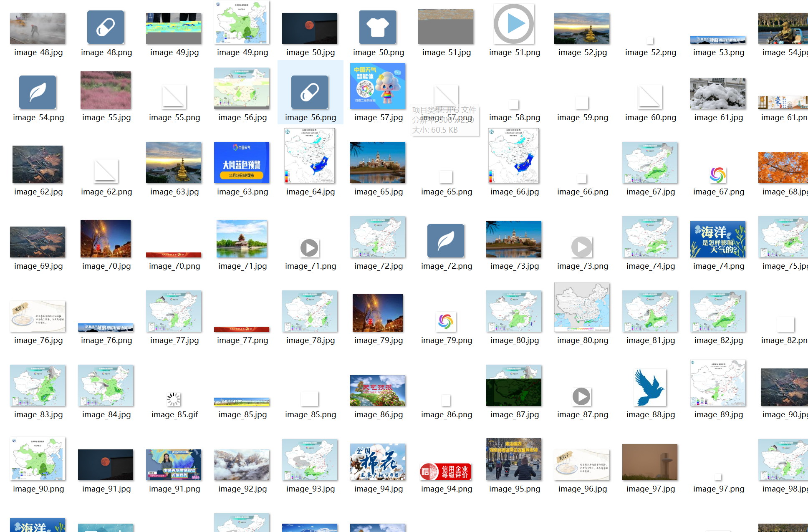Select ocean weather poster image_74.png
This screenshot has height=532, width=808.
tap(718, 239)
